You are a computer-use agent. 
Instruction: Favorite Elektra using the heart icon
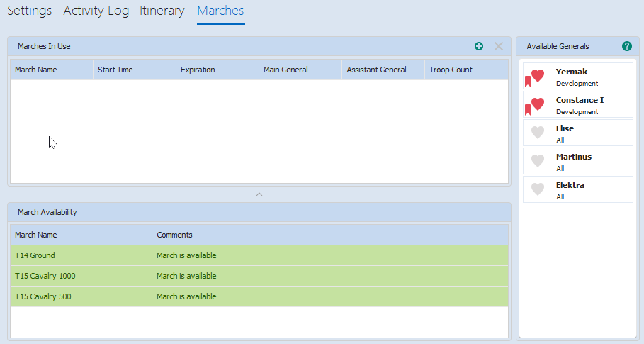[x=538, y=189]
